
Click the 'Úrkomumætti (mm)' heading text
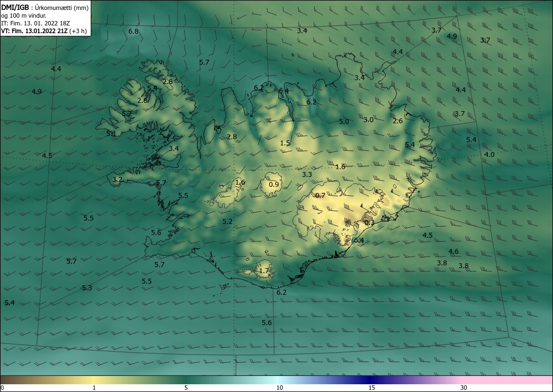click(62, 8)
